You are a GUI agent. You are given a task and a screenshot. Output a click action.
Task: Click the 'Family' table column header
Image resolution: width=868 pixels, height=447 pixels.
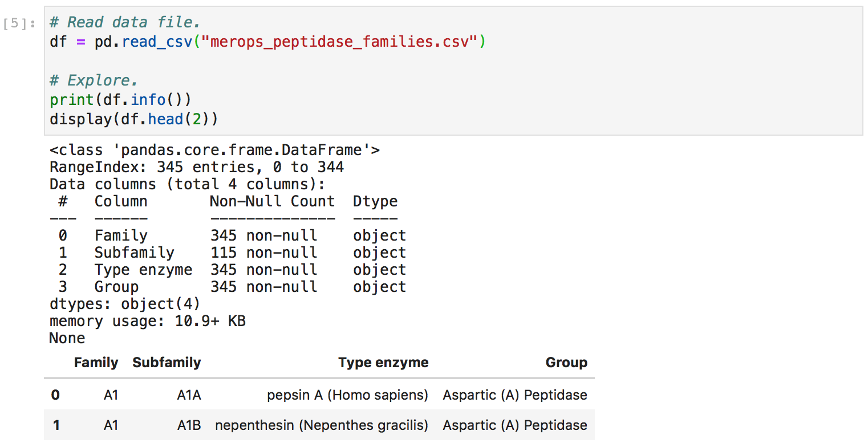pyautogui.click(x=96, y=363)
